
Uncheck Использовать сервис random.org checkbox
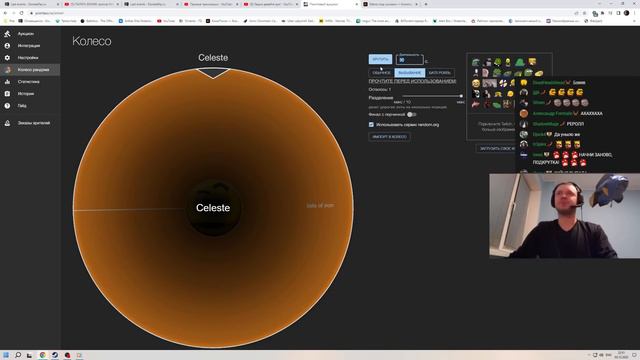click(371, 124)
